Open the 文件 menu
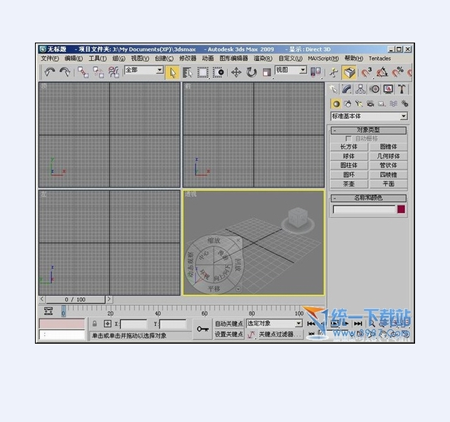The width and height of the screenshot is (450, 422). 50,58
